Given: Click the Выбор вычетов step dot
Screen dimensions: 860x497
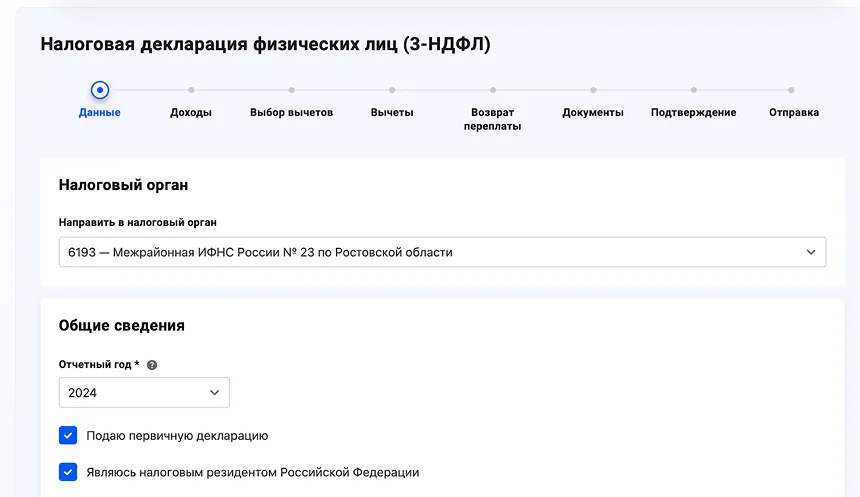Looking at the screenshot, I should 291,90.
